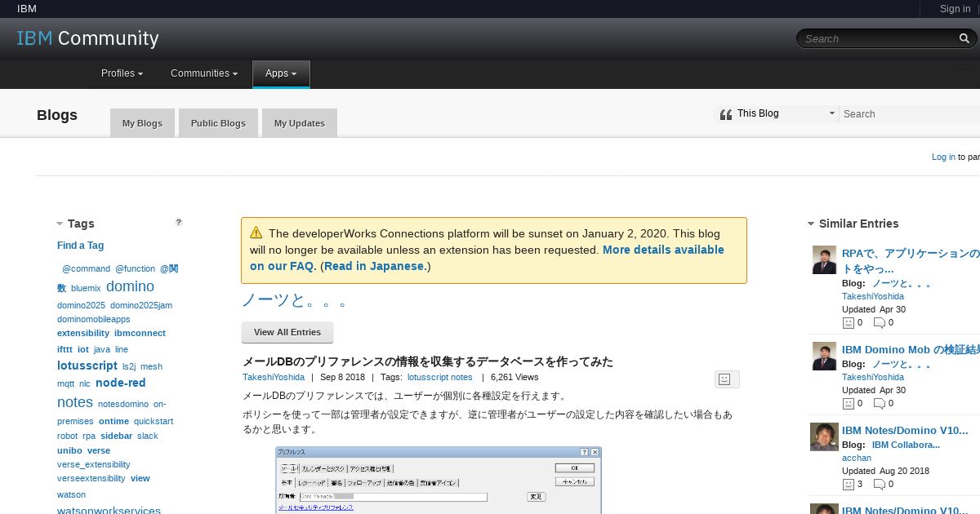Click like icon under RPA similar entry
This screenshot has height=514, width=980.
(848, 322)
